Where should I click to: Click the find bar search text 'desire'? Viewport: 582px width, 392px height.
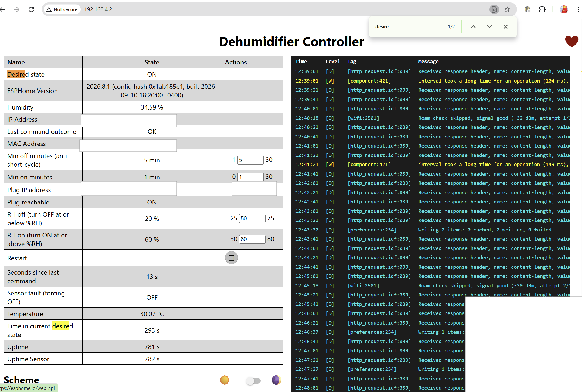(x=382, y=26)
